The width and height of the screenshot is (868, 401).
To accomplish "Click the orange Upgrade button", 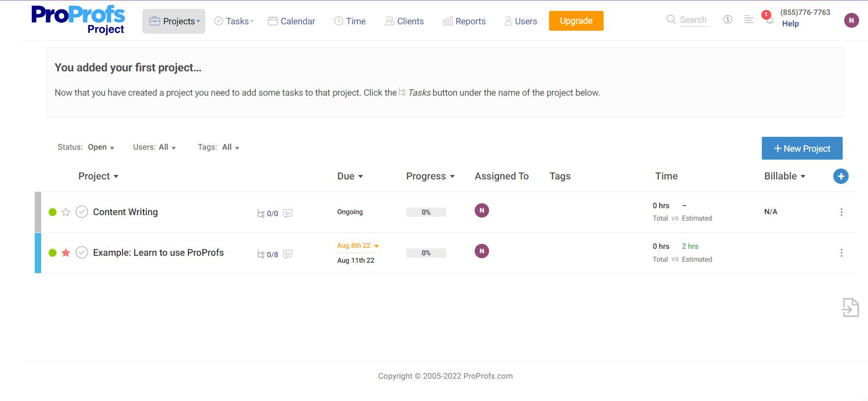I will pyautogui.click(x=576, y=21).
